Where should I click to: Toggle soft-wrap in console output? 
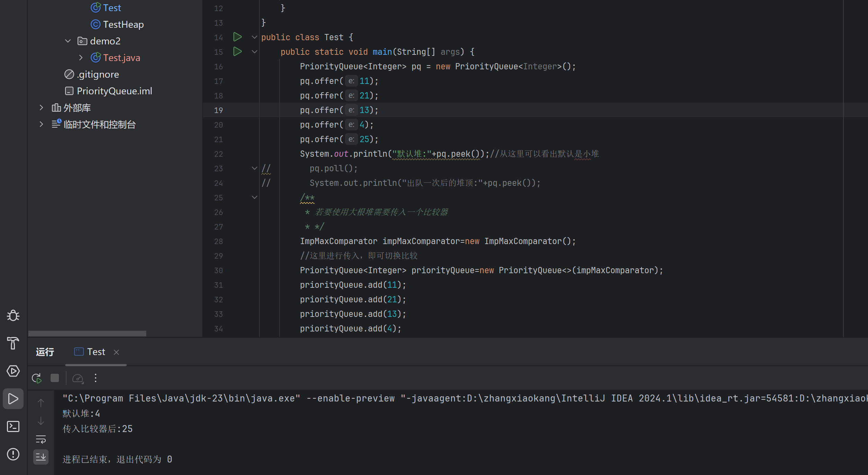tap(41, 439)
